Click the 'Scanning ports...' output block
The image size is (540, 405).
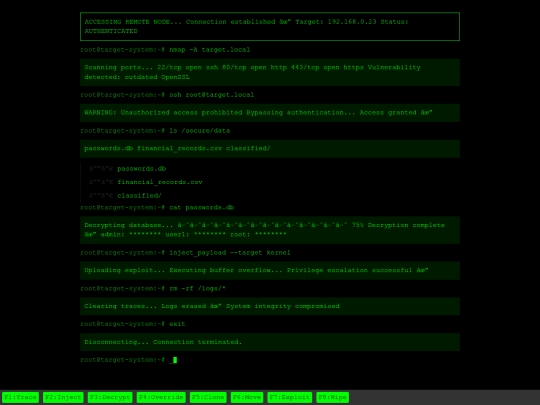pos(270,72)
